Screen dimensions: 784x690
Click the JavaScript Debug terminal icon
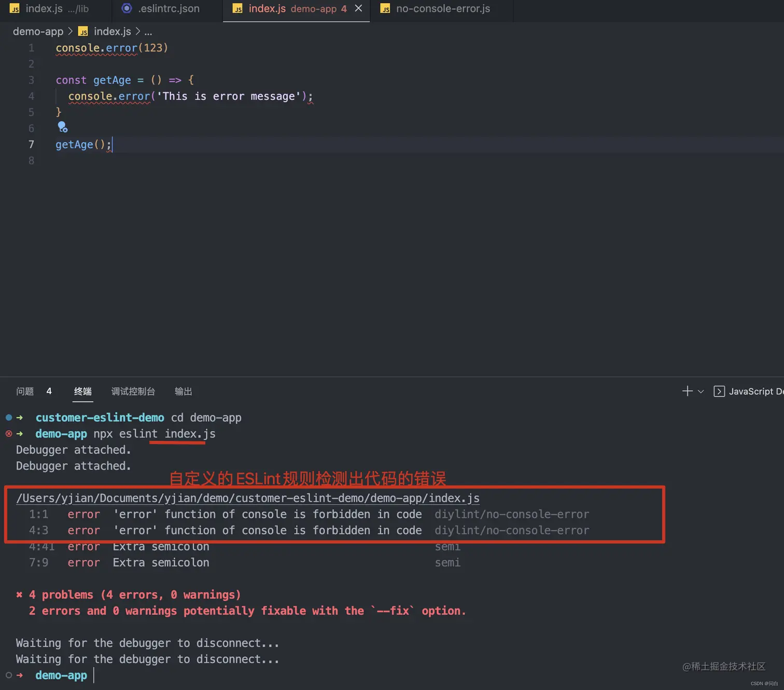(719, 391)
